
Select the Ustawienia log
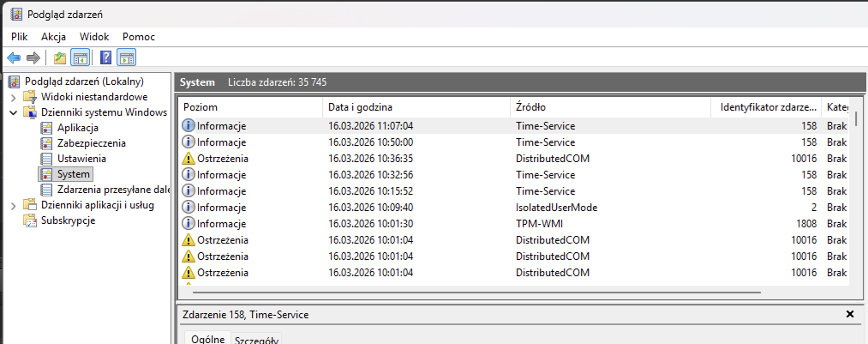tap(81, 159)
